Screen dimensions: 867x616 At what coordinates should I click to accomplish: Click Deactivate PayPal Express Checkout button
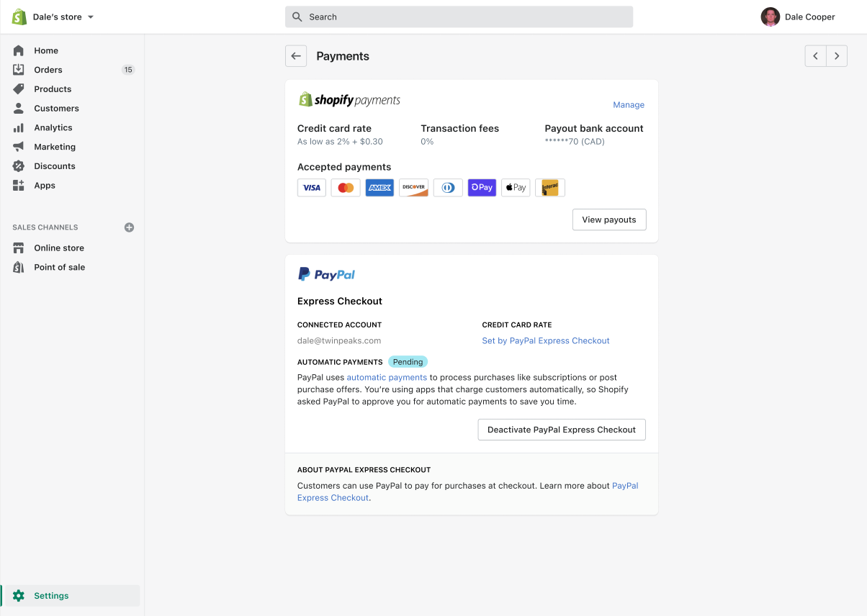(x=562, y=430)
